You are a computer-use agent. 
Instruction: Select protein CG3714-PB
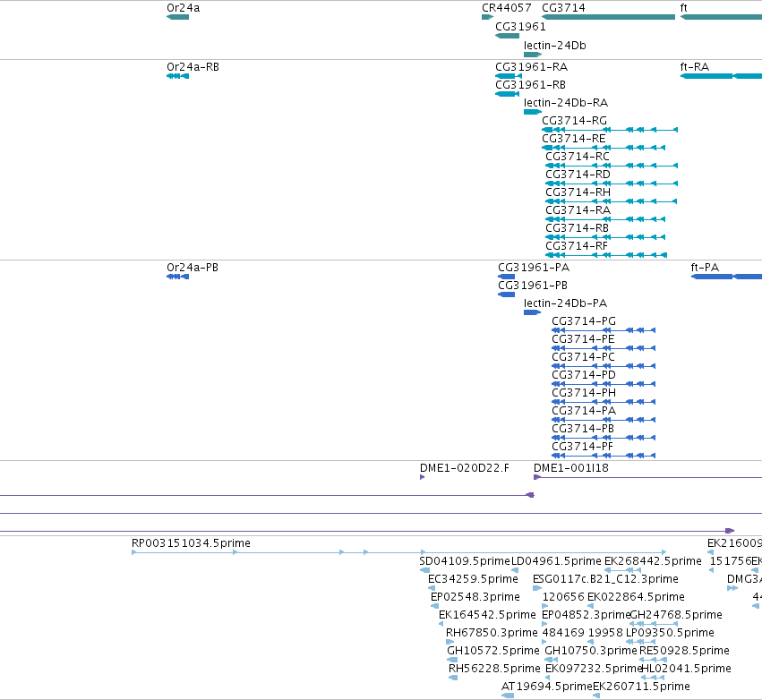(604, 438)
